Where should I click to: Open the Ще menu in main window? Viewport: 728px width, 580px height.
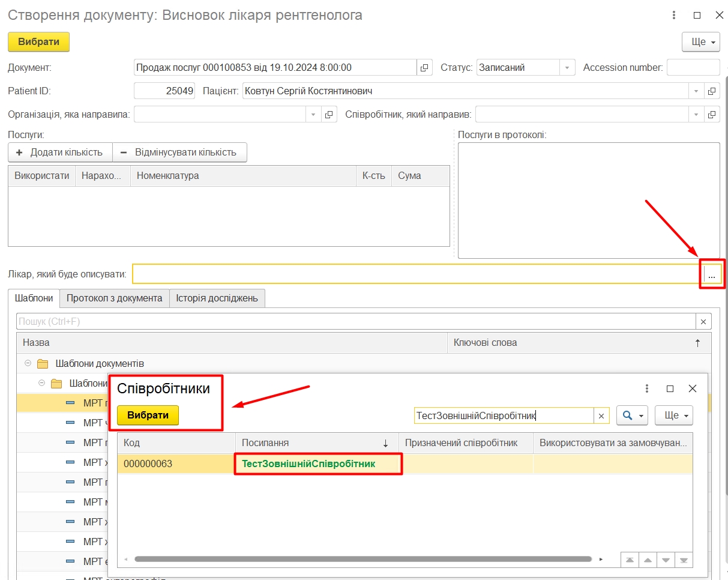click(x=700, y=42)
